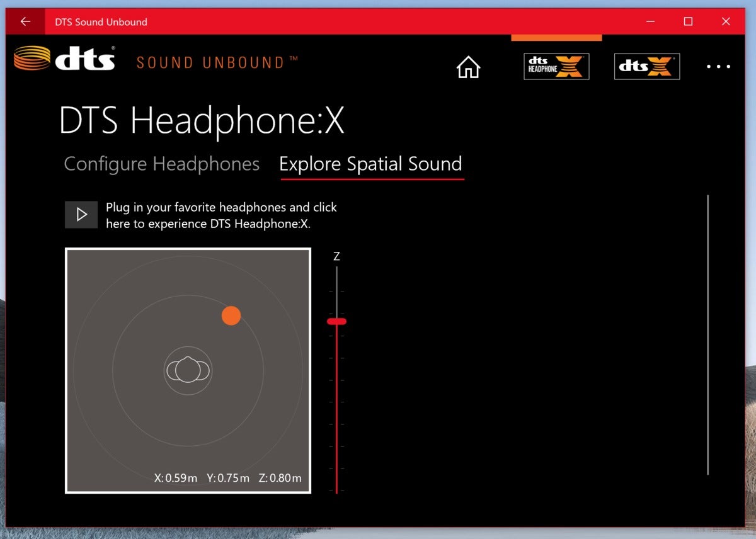The image size is (756, 539).
Task: Maximize the DTS Sound Unbound window
Action: coord(688,21)
